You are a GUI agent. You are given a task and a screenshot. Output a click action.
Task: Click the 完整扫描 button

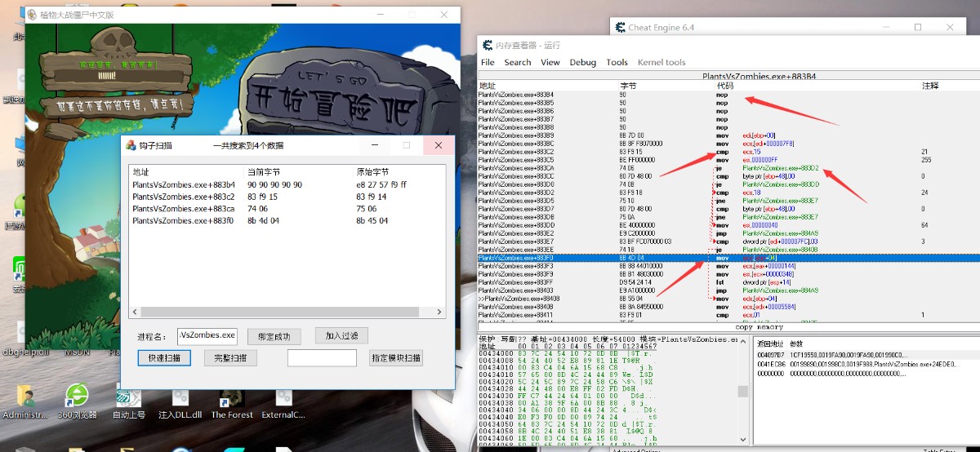click(229, 357)
